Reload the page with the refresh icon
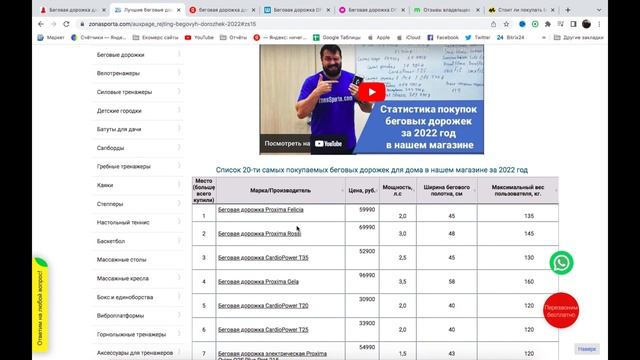640x360 pixels. [x=66, y=24]
